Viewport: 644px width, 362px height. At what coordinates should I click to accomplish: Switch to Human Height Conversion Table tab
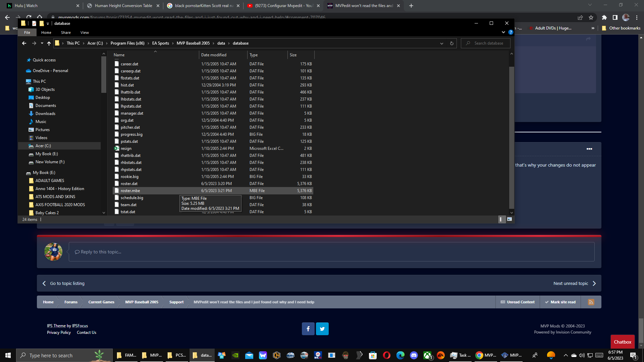click(x=123, y=6)
